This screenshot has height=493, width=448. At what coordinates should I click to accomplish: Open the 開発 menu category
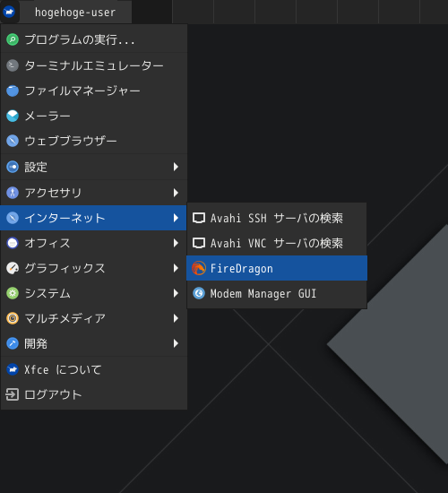94,343
